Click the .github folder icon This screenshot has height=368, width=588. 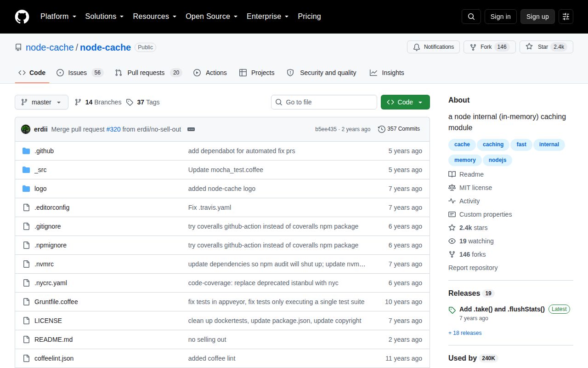(x=26, y=151)
